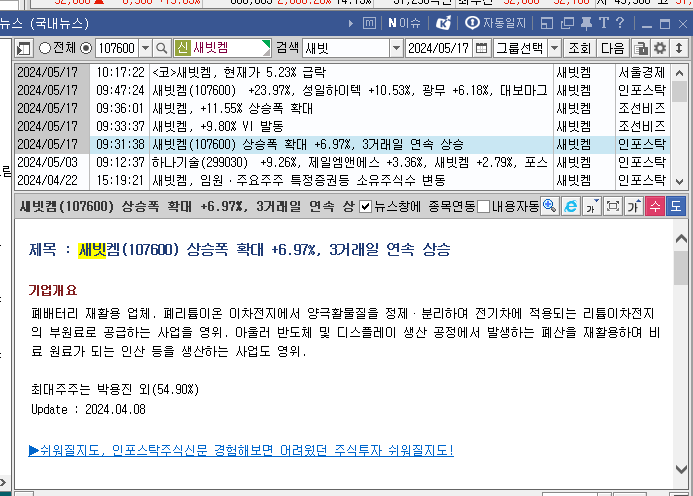Click the 기업개요 heading in article
Viewport: 693px width, 496px height.
click(x=53, y=290)
